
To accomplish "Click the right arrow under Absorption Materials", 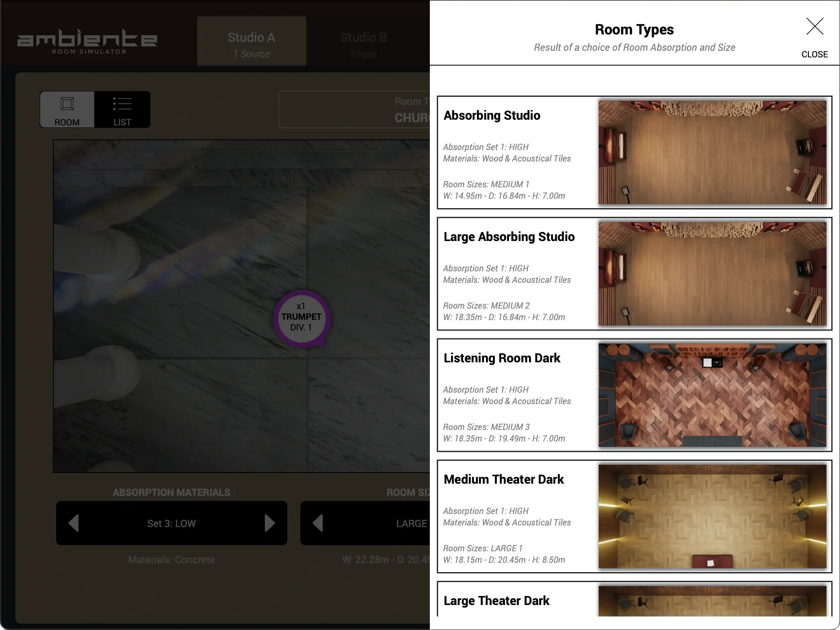I will (x=270, y=523).
